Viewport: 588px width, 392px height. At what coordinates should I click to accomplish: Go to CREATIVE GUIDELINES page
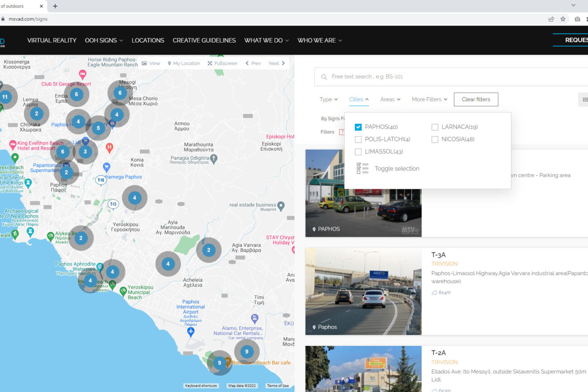pyautogui.click(x=204, y=40)
